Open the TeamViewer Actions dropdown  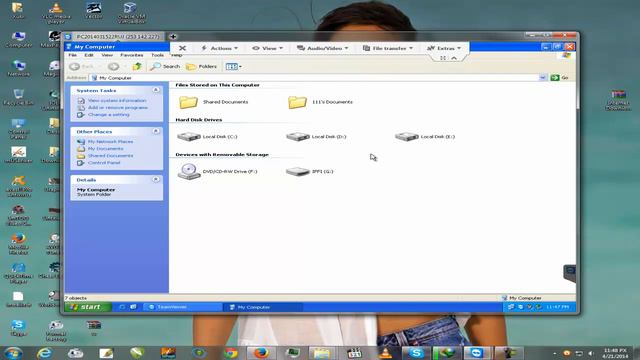pyautogui.click(x=220, y=48)
